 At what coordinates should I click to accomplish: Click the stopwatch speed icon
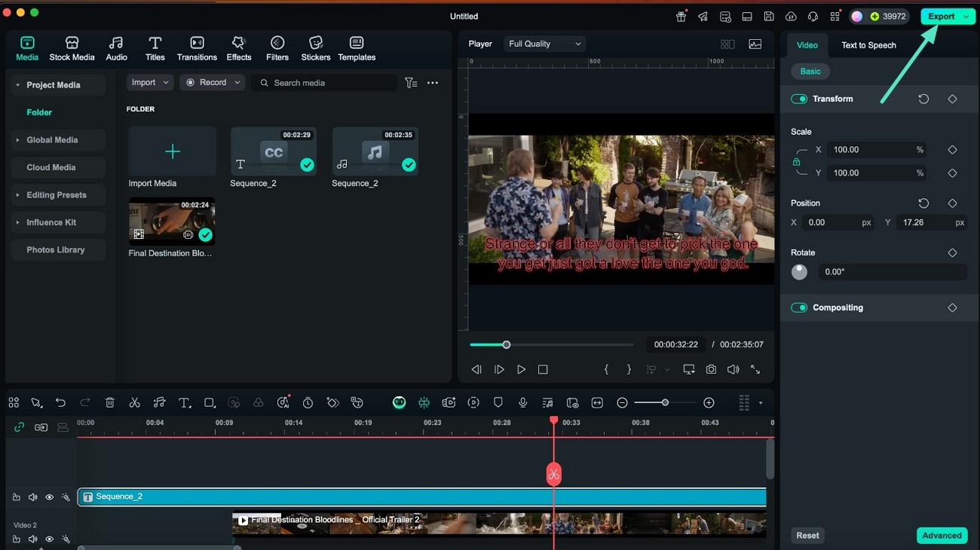coord(308,403)
